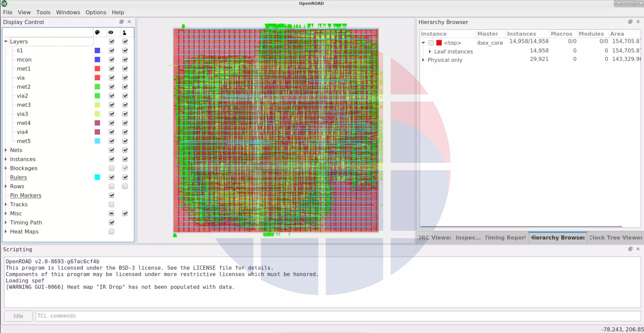
Task: Change the <top> instance red color swatch
Action: pyautogui.click(x=439, y=43)
